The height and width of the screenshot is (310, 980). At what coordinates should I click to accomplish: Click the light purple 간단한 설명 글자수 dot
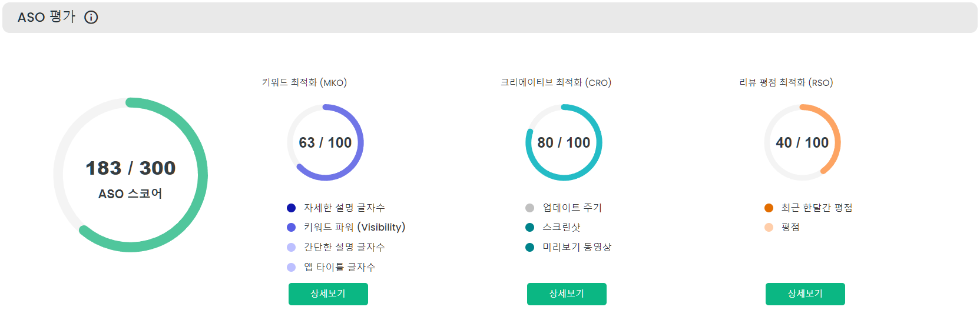291,247
